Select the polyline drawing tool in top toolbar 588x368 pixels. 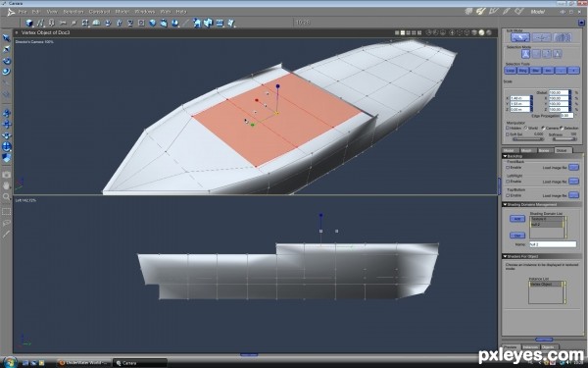pyautogui.click(x=40, y=23)
